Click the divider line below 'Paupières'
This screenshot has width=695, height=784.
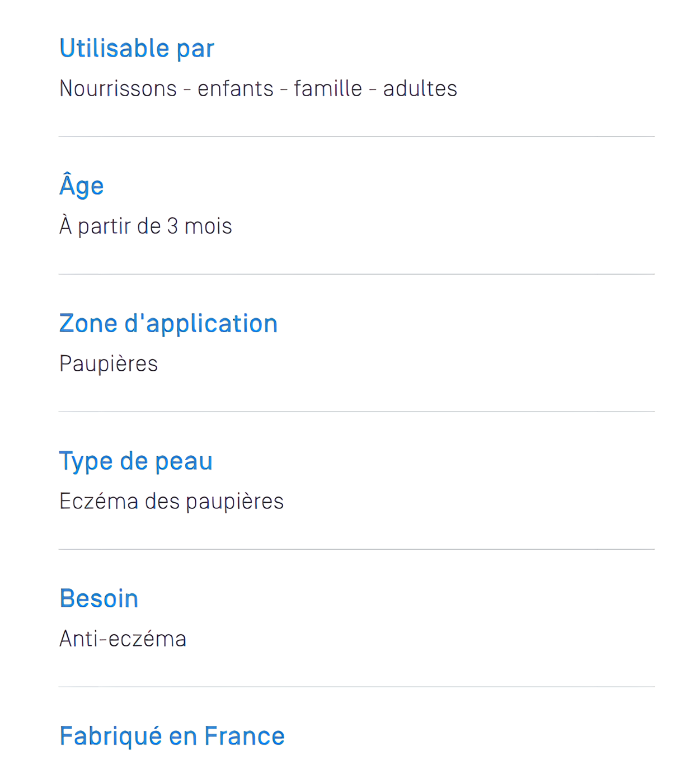pos(356,412)
